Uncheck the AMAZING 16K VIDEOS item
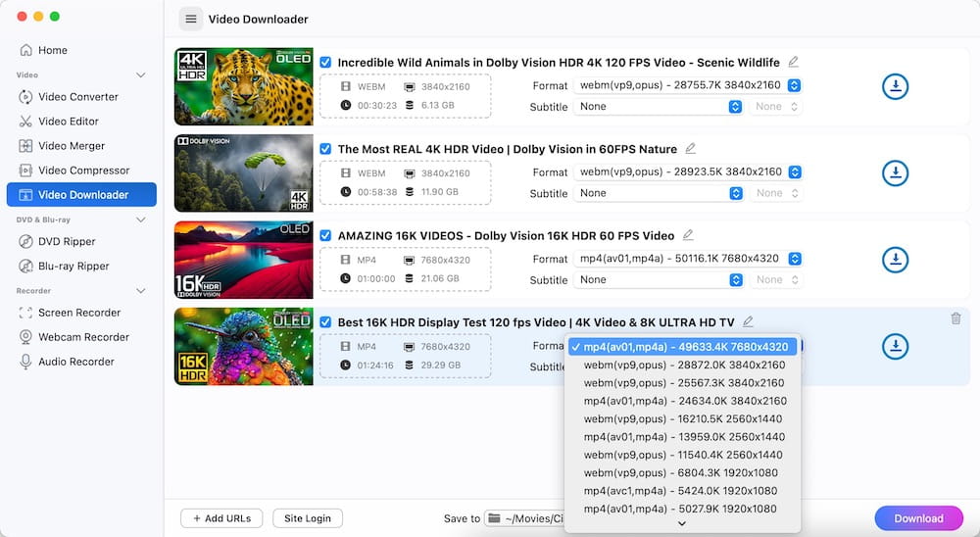980x537 pixels. pyautogui.click(x=325, y=236)
